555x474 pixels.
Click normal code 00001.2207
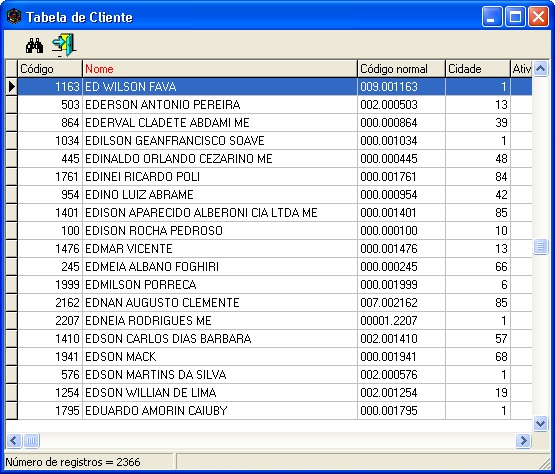click(401, 321)
